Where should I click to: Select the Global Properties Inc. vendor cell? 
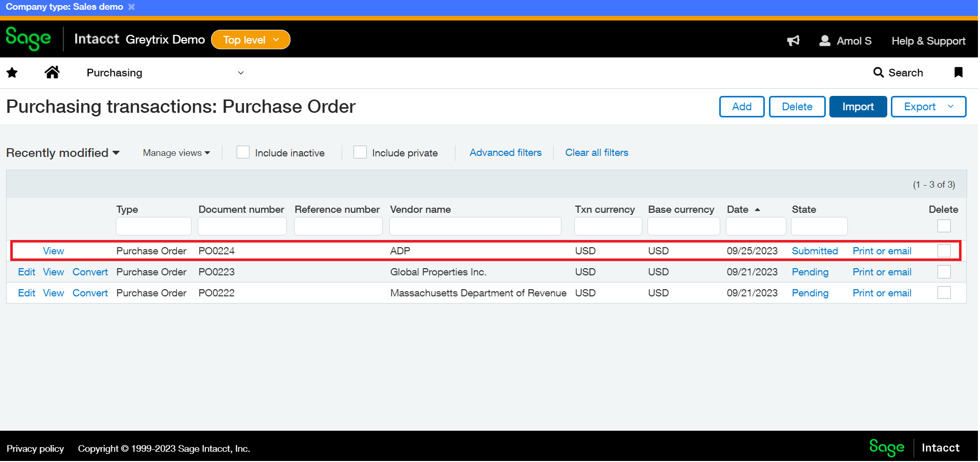(x=438, y=272)
